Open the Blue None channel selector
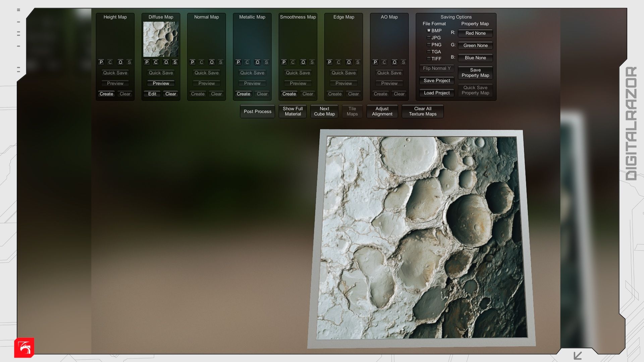The image size is (644, 362). coord(475,58)
